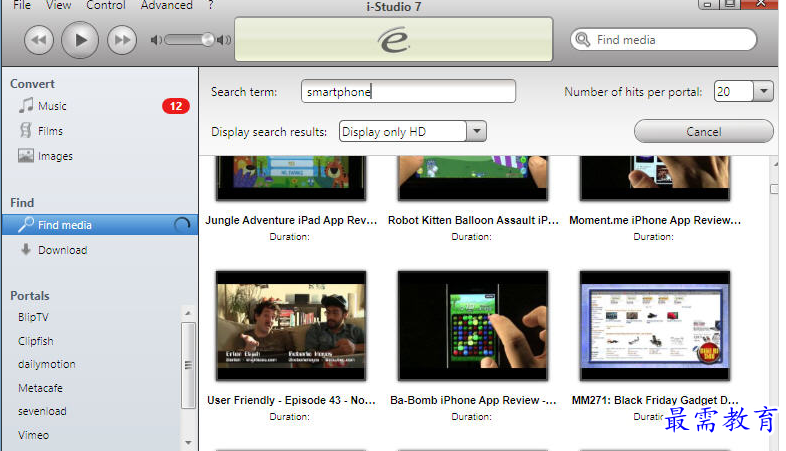This screenshot has height=451, width=786.
Task: Open the Ba-Bomb iPhone App Review thumbnail
Action: (473, 326)
